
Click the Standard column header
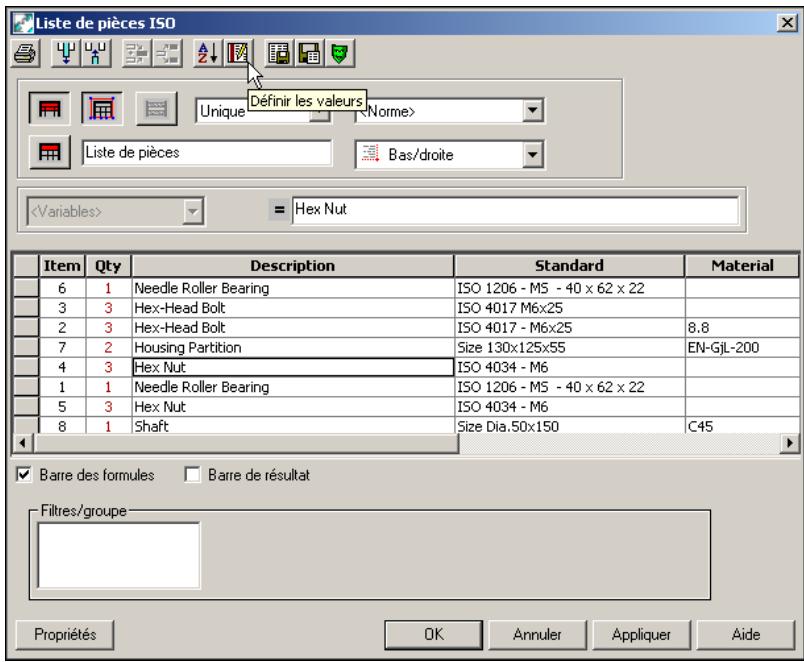(x=569, y=266)
